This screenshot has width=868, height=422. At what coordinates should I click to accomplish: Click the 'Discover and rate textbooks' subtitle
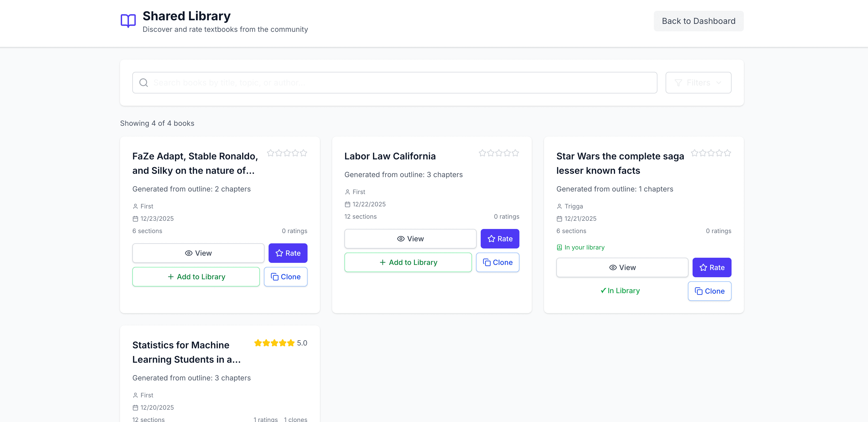pos(225,29)
